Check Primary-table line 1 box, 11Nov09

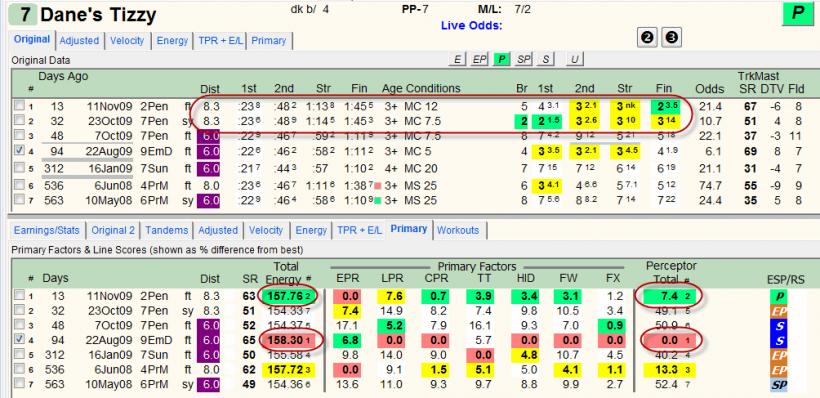tap(19, 296)
